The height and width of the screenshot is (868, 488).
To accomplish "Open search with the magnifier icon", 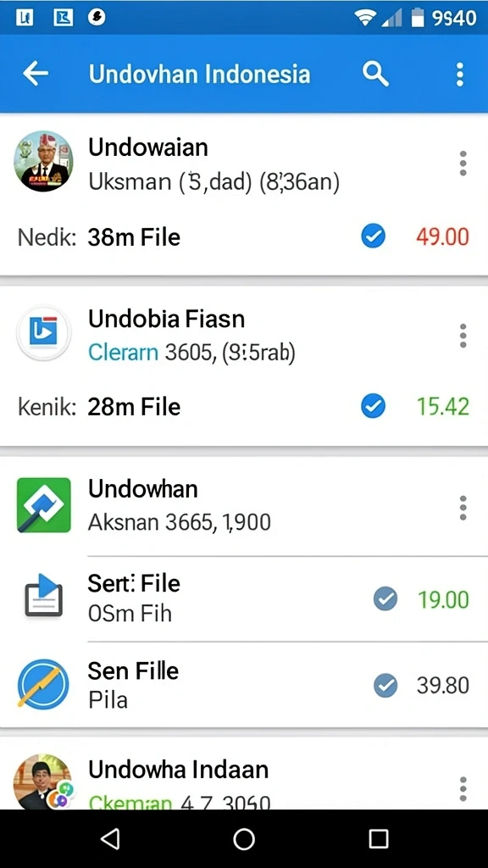I will (375, 75).
